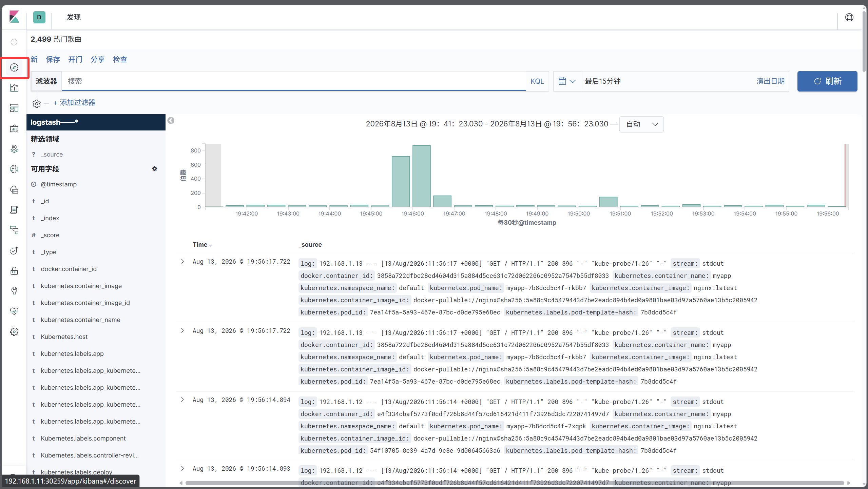The image size is (868, 489).
Task: Open the Dashboard icon in sidebar
Action: (x=14, y=108)
